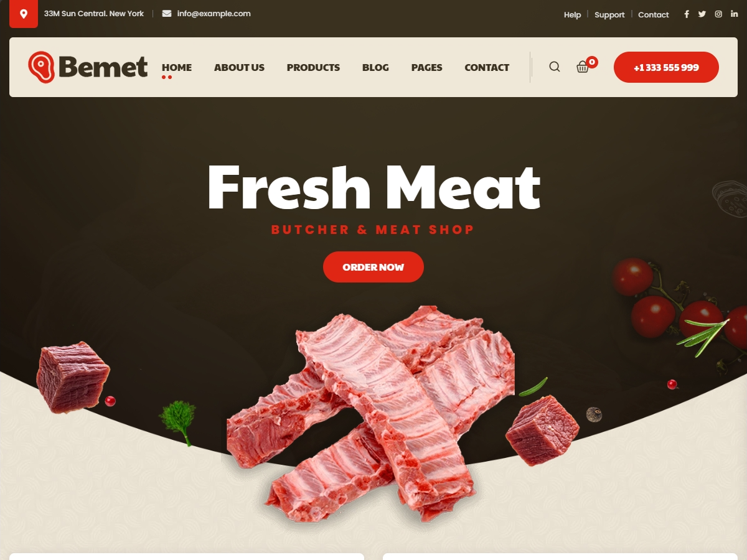Open the Help link in top bar
747x560 pixels.
(572, 14)
